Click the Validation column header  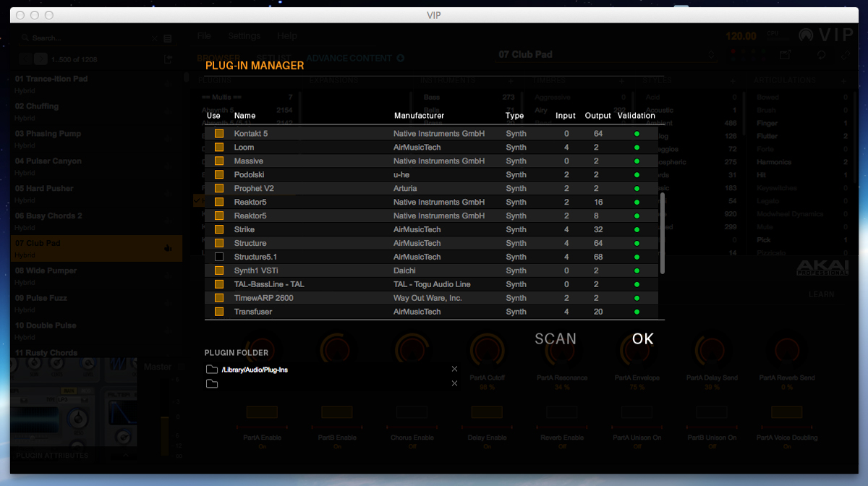point(637,116)
